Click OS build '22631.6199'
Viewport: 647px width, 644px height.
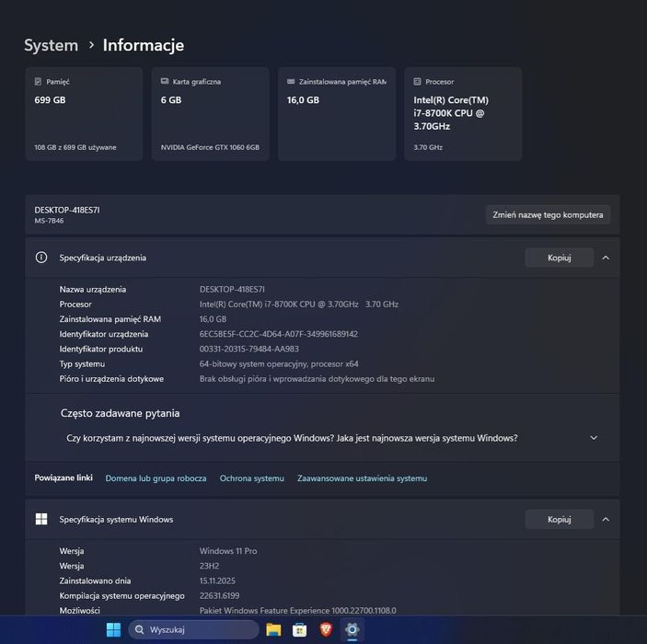pos(220,595)
